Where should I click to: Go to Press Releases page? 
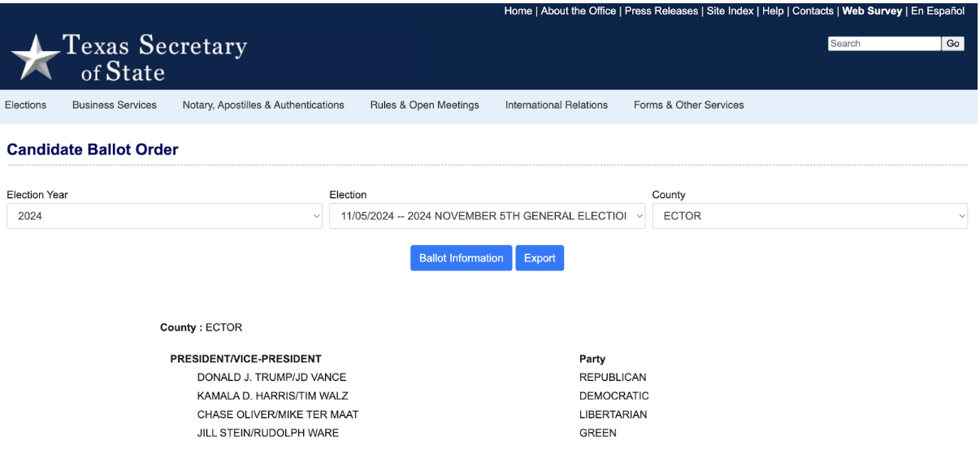pos(661,11)
